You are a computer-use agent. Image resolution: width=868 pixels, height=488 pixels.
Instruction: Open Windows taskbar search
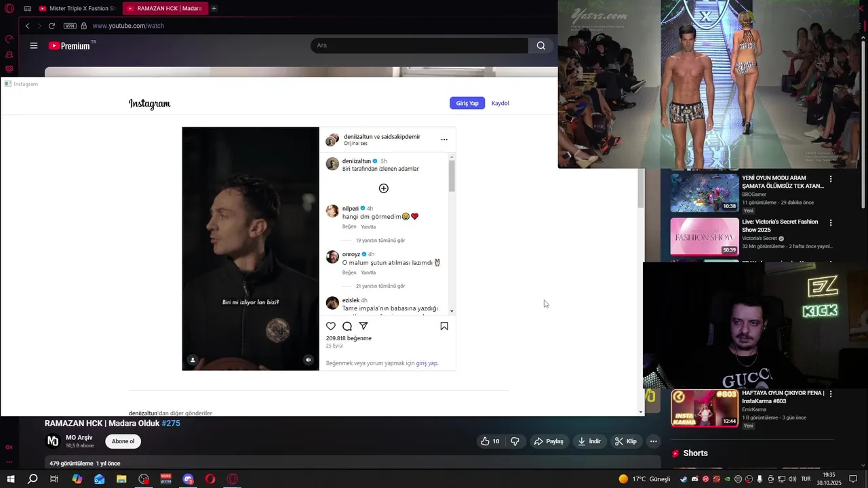click(x=33, y=479)
